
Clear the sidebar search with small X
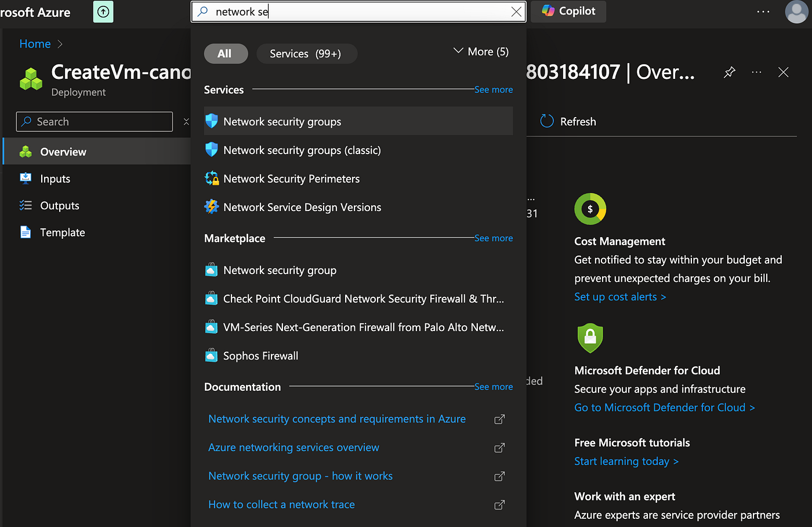pyautogui.click(x=186, y=122)
